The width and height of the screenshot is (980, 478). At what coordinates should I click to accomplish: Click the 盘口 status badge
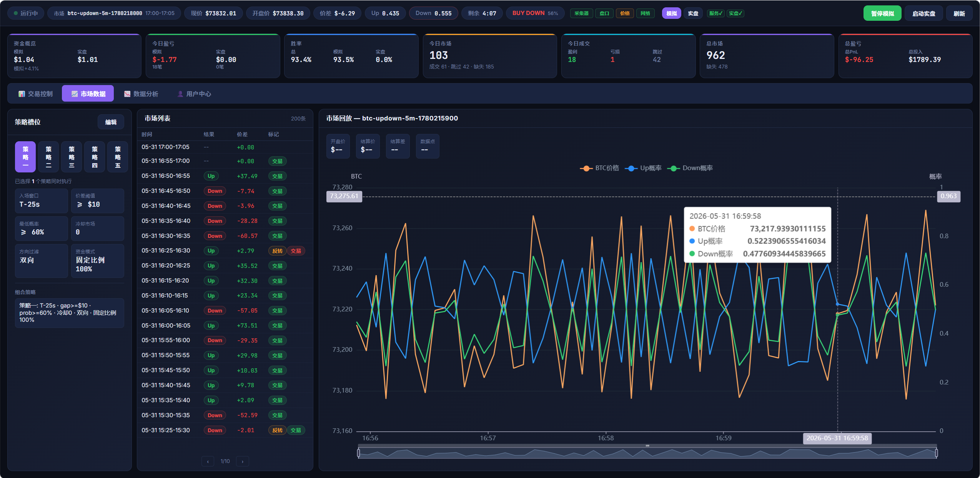click(604, 13)
